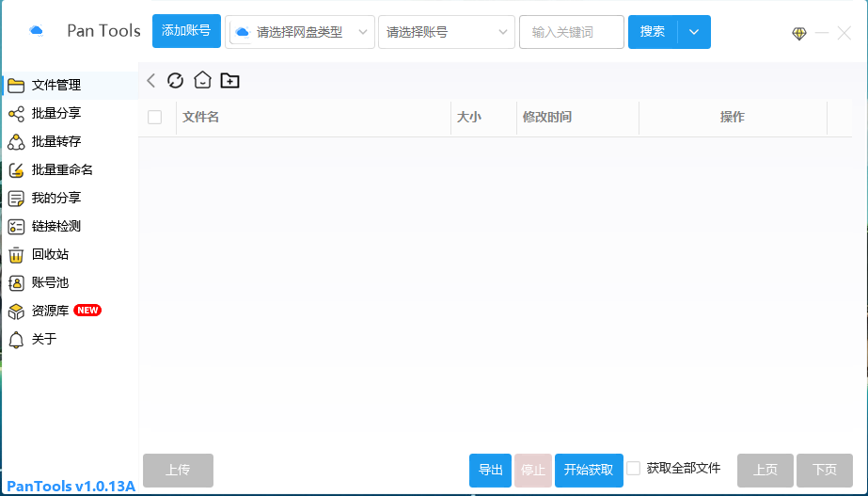
Task: Open the 回收站 menu item
Action: [70, 255]
